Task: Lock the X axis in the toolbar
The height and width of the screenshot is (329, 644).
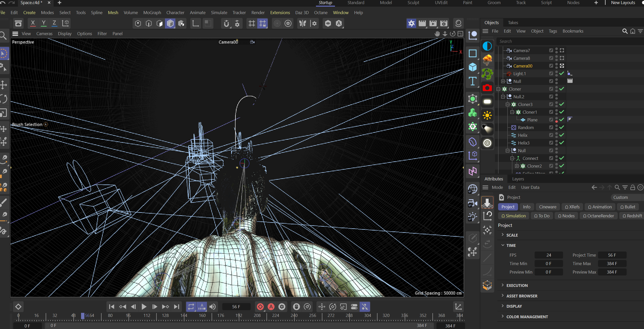Action: click(x=33, y=23)
